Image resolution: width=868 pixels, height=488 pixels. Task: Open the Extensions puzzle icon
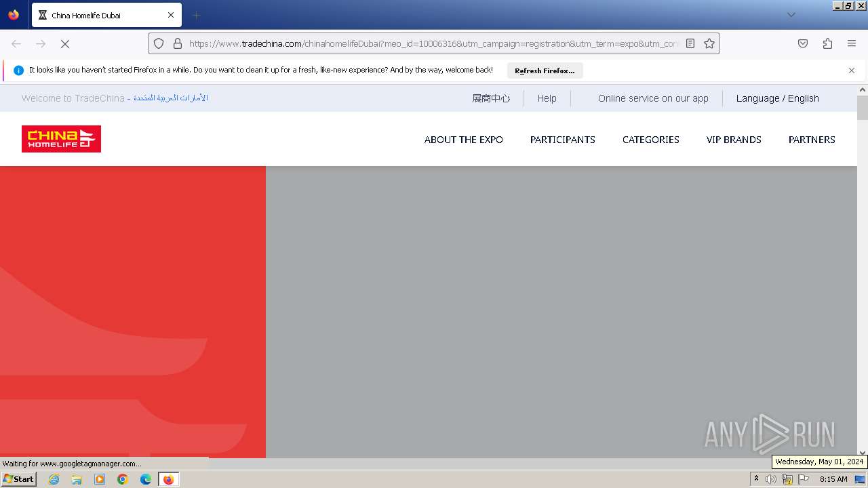827,43
